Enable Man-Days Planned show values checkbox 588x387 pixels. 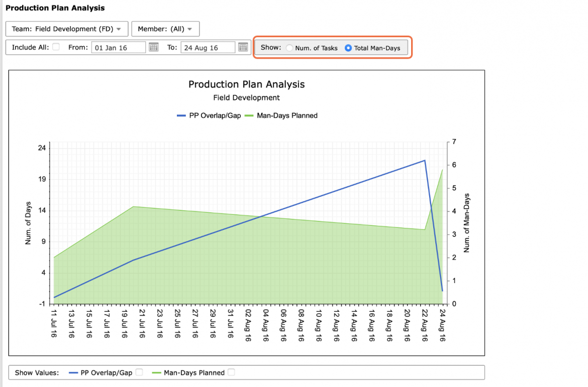pos(231,372)
